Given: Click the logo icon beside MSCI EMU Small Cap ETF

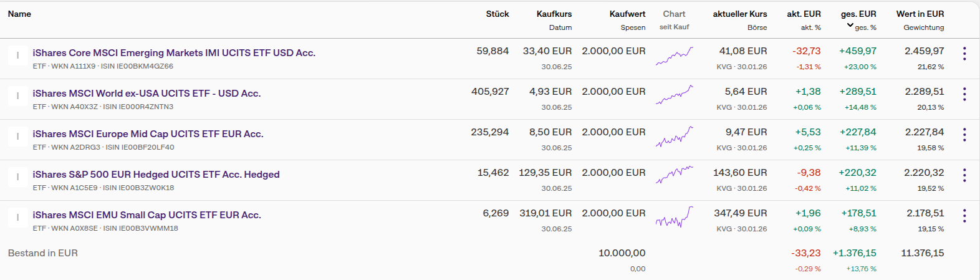Looking at the screenshot, I should pyautogui.click(x=17, y=218).
